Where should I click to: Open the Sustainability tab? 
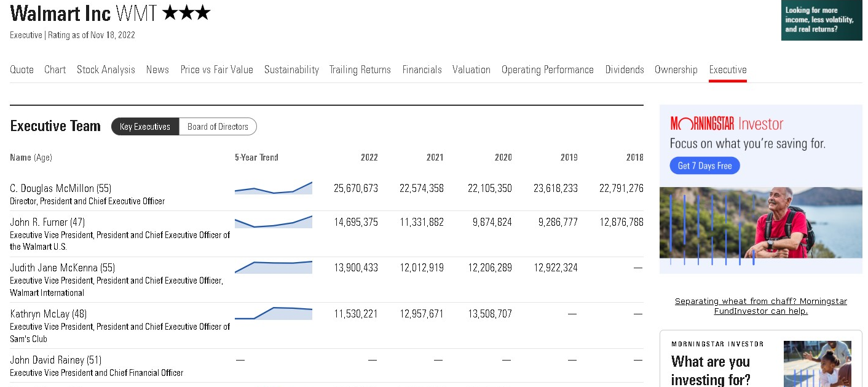coord(291,70)
